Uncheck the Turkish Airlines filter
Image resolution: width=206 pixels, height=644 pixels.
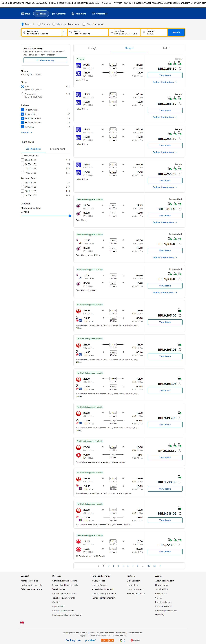click(23, 110)
